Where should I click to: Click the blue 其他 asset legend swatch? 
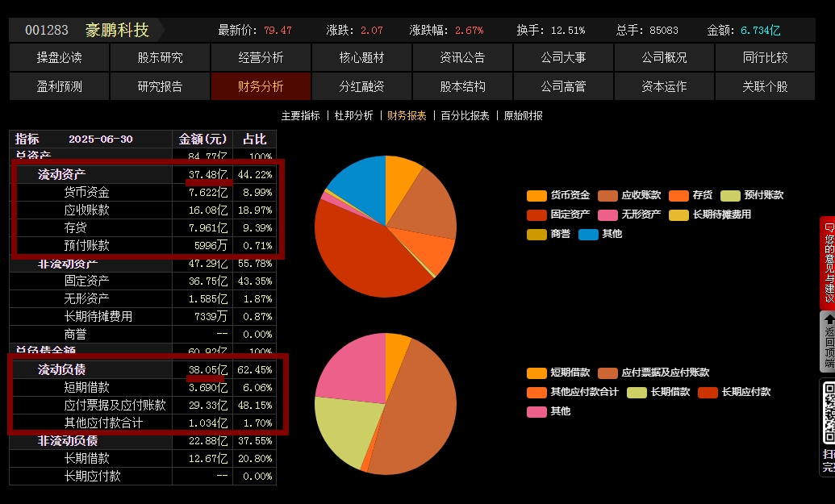pos(588,235)
